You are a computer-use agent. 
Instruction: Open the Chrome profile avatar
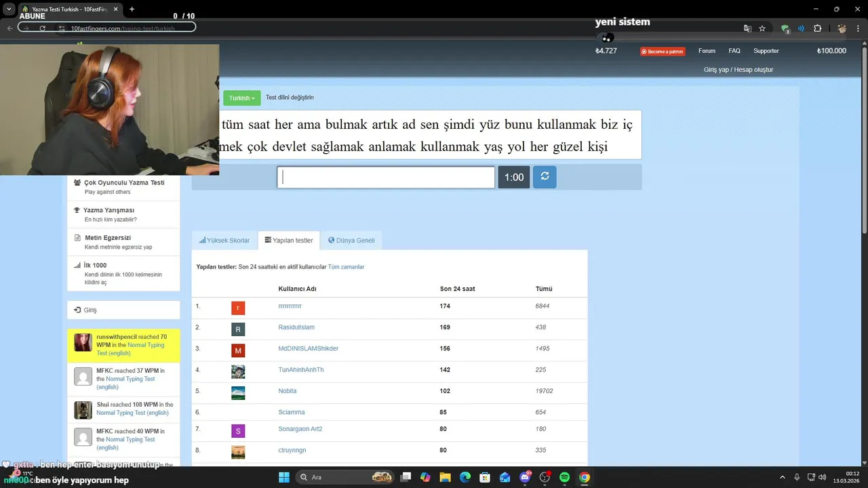coord(842,28)
